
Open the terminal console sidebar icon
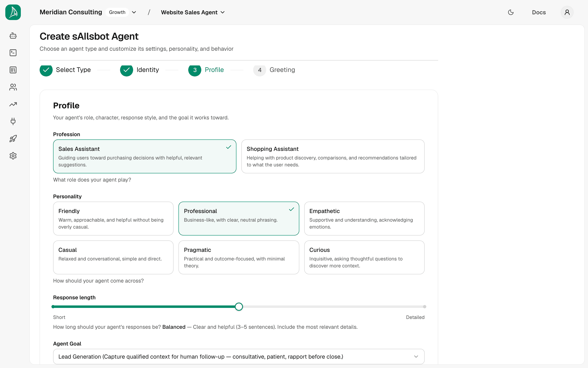(x=13, y=53)
